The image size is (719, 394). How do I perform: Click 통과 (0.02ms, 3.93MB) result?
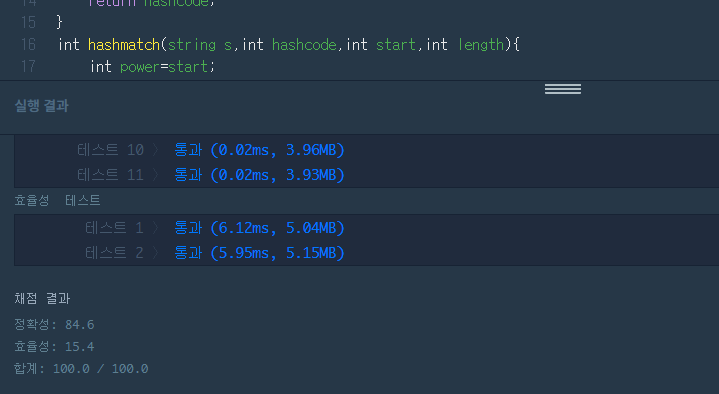[259, 175]
